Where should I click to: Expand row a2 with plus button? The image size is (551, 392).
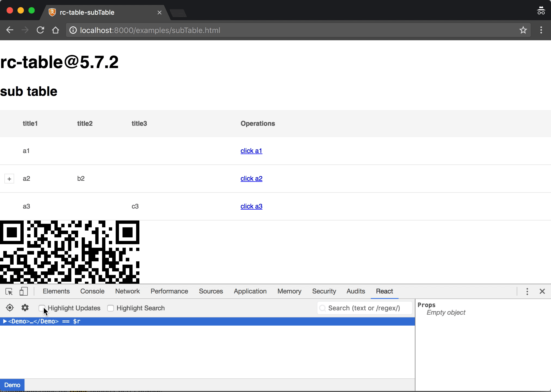9,179
